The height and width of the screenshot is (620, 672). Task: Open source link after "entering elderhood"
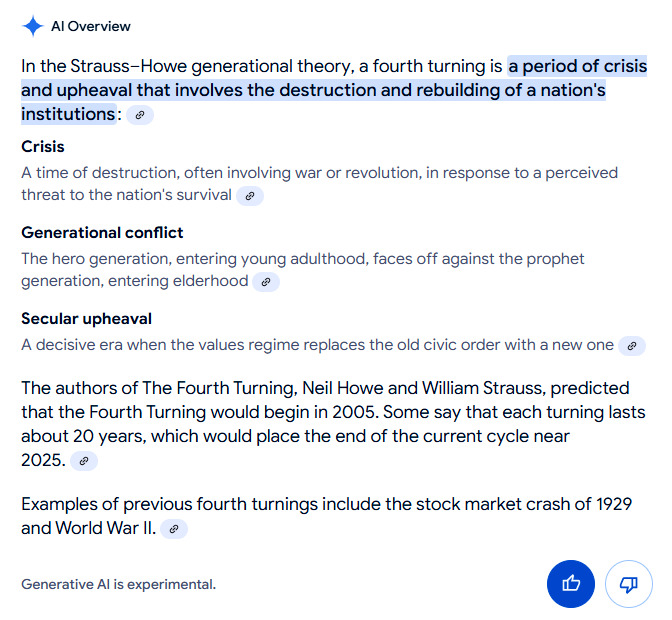(x=266, y=282)
